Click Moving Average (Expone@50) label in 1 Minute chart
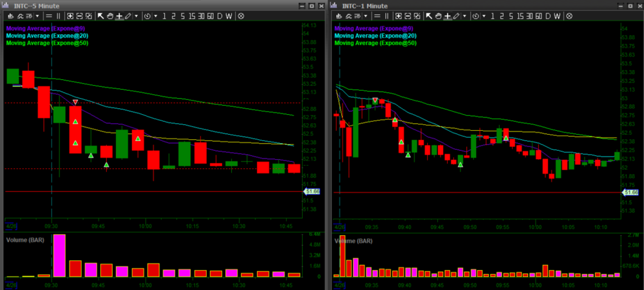Image resolution: width=644 pixels, height=290 pixels. [x=375, y=43]
